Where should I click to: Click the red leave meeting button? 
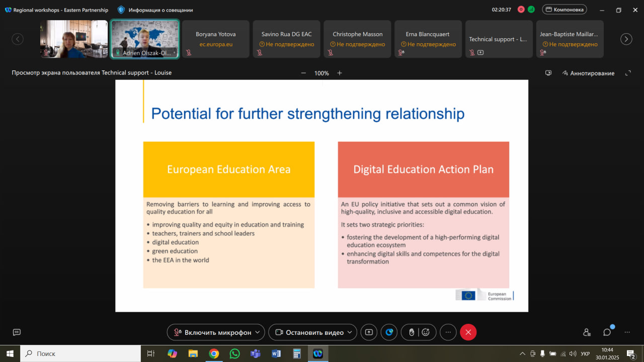(x=468, y=332)
